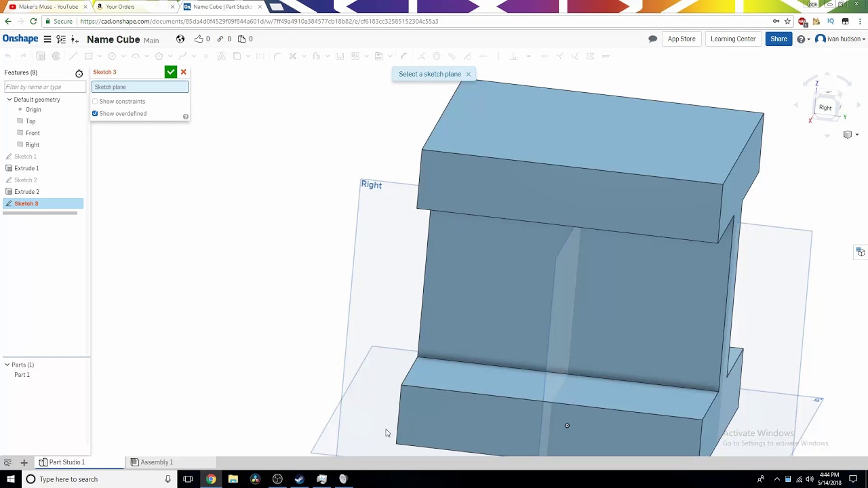Viewport: 868px width, 488px height.
Task: Select Sketch 2 in the feature list
Action: [x=25, y=180]
